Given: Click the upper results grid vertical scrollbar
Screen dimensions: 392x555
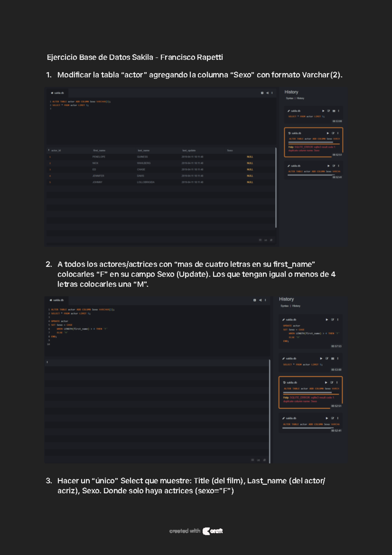Looking at the screenshot, I should point(276,188).
